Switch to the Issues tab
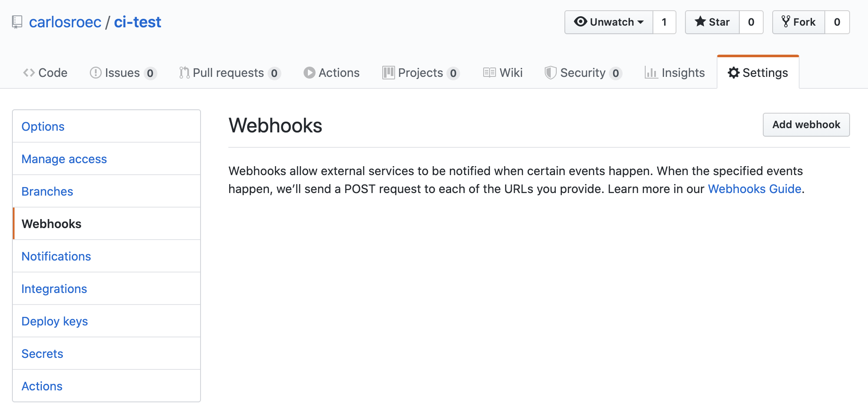 [x=123, y=73]
